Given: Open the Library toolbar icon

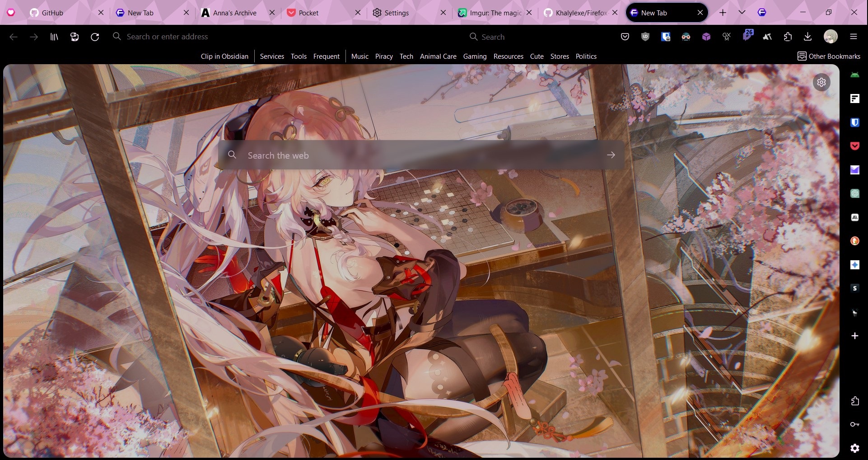Looking at the screenshot, I should coord(54,37).
